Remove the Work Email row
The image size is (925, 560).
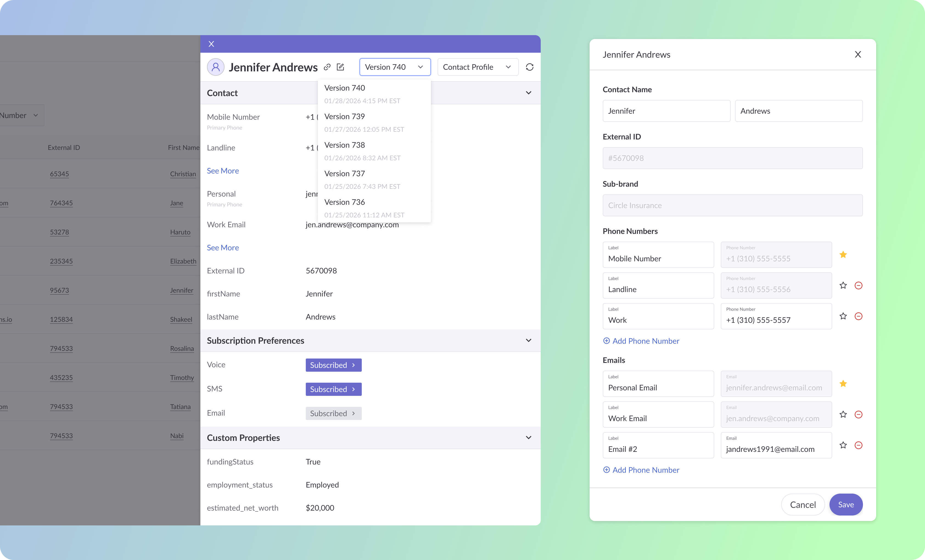click(x=858, y=414)
